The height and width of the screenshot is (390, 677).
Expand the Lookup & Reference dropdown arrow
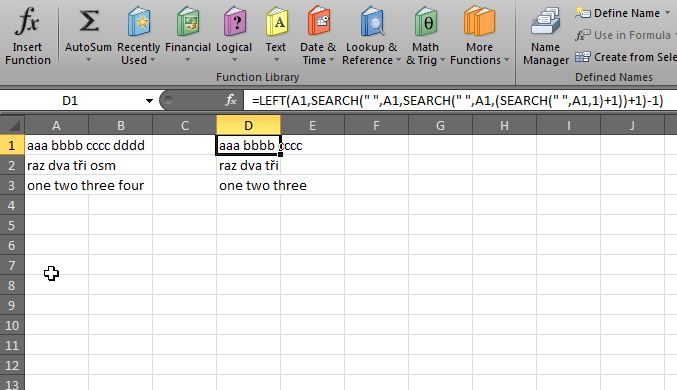point(398,60)
